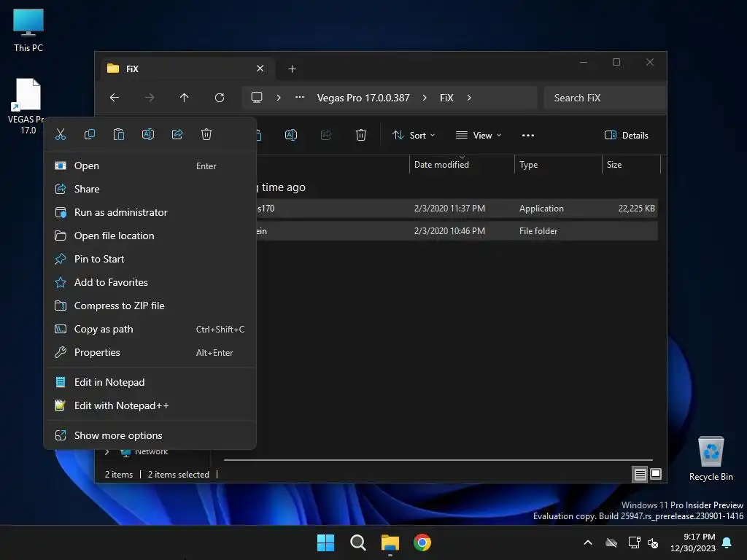Expand chevron after PC icon in address bar

[x=279, y=98]
